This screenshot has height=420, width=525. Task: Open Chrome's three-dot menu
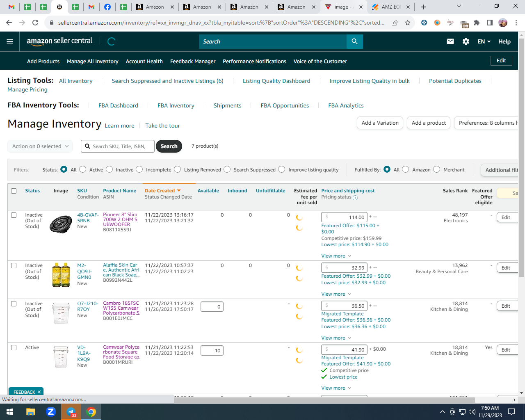click(516, 23)
